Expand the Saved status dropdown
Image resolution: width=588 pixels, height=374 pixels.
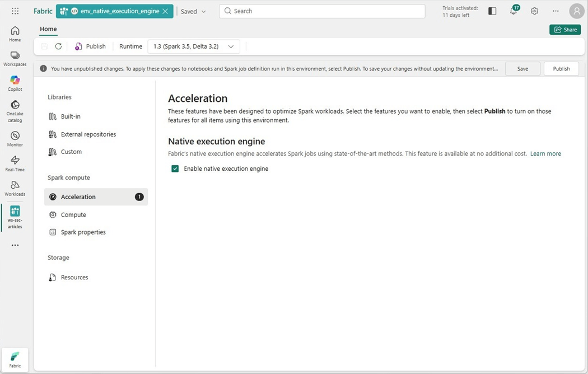193,11
